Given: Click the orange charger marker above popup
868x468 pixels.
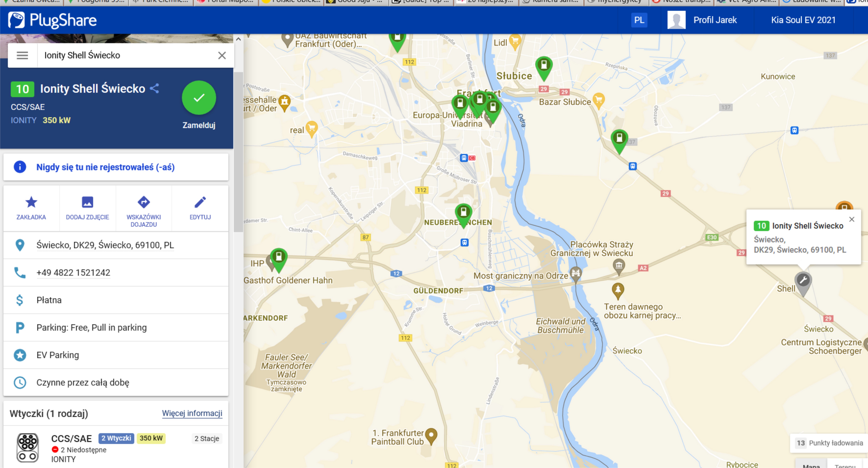Looking at the screenshot, I should click(x=844, y=205).
